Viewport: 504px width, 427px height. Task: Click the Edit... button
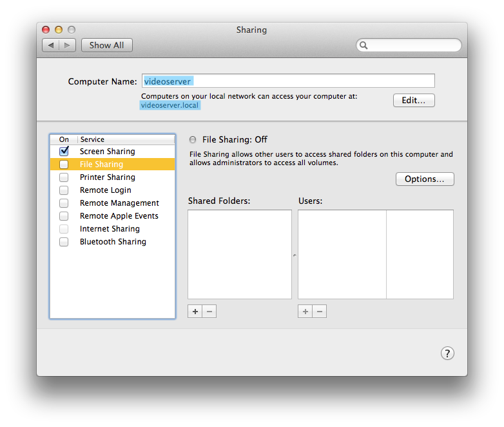coord(414,101)
